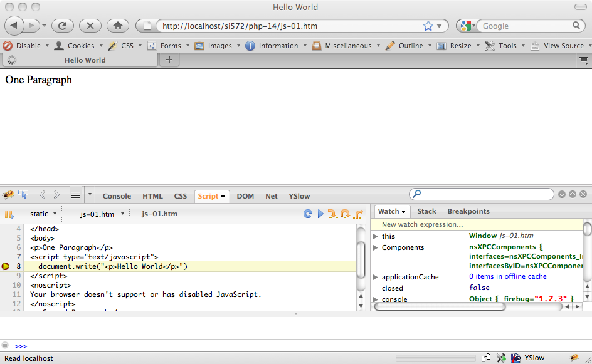The height and width of the screenshot is (364, 592).
Task: Open the Script tab options
Action: [x=223, y=197]
